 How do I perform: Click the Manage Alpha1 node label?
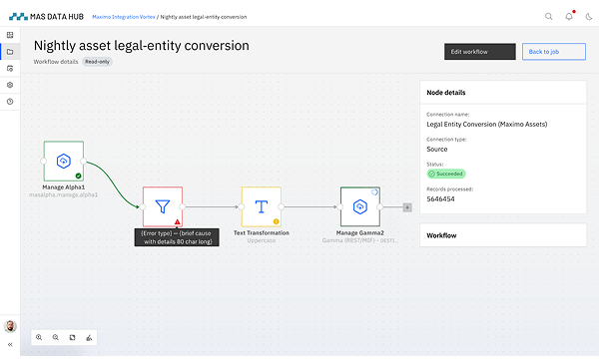64,187
